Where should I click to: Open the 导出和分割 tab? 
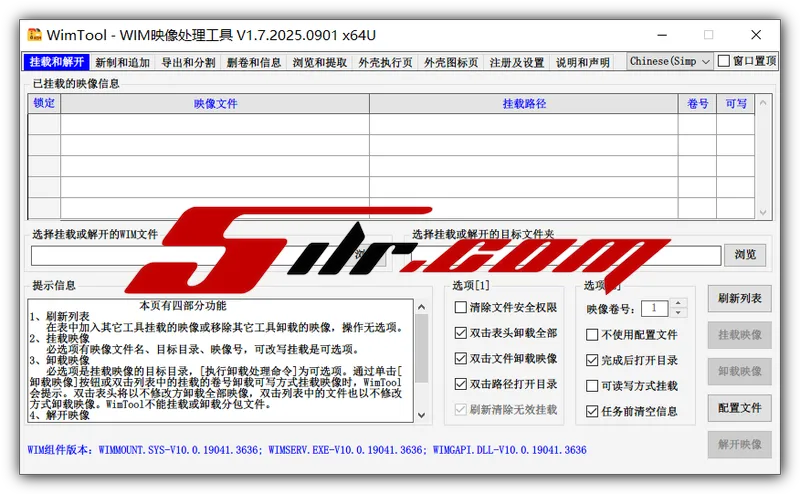(188, 62)
